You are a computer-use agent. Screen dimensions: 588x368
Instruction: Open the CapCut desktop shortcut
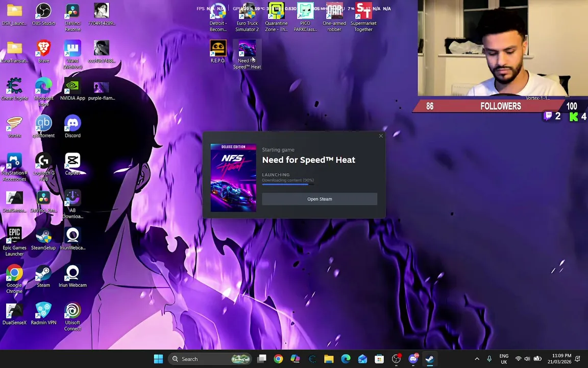72,164
